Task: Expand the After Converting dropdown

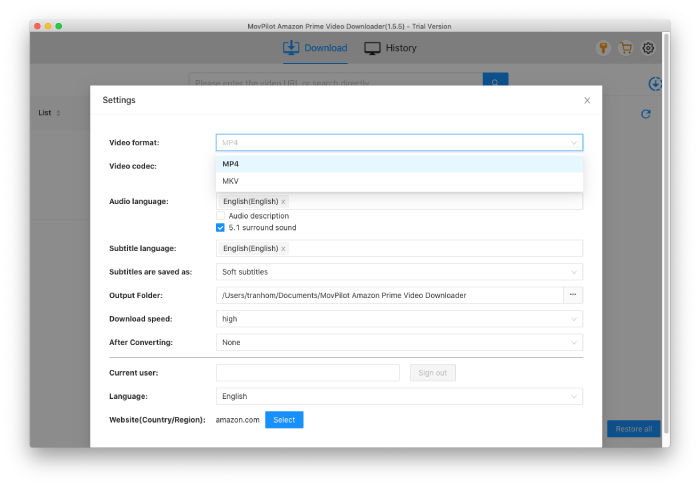Action: [x=399, y=342]
